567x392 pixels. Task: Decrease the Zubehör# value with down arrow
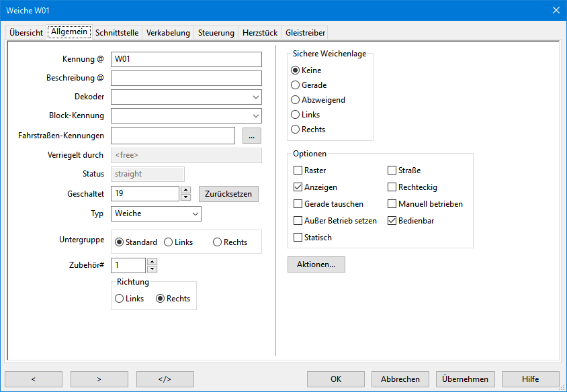152,269
